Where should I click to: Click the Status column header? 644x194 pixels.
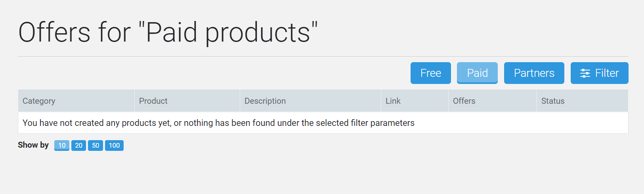pos(582,101)
